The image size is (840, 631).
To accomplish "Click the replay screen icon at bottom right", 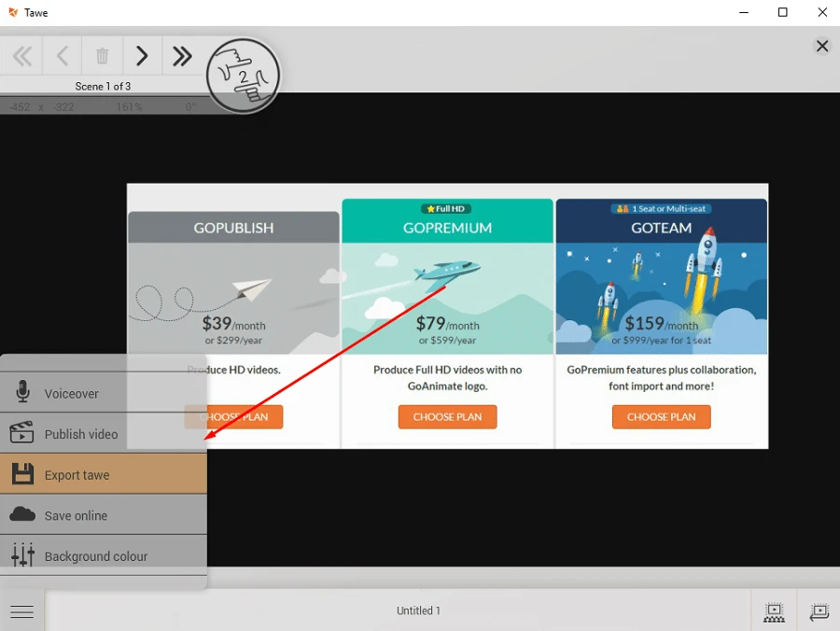I will coord(819,611).
